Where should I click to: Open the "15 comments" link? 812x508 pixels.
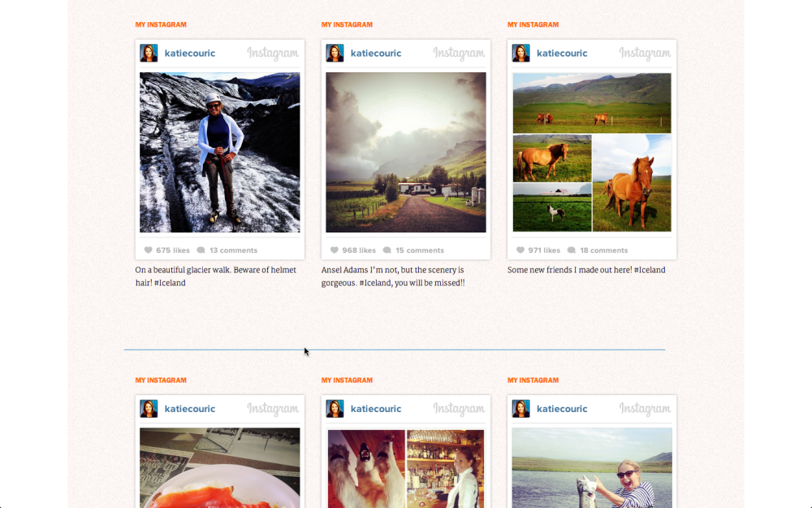coord(420,250)
